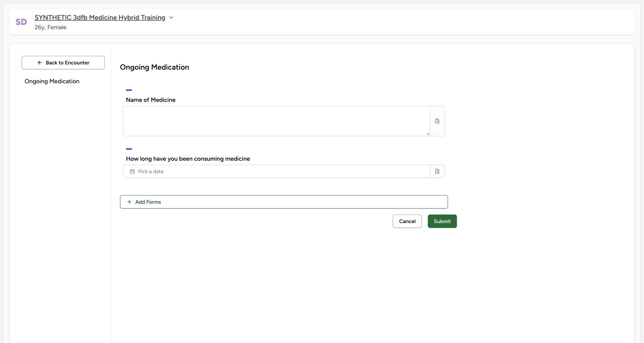Screen dimensions: 644x343
Task: Submit the Ongoing Medication form
Action: pyautogui.click(x=442, y=221)
